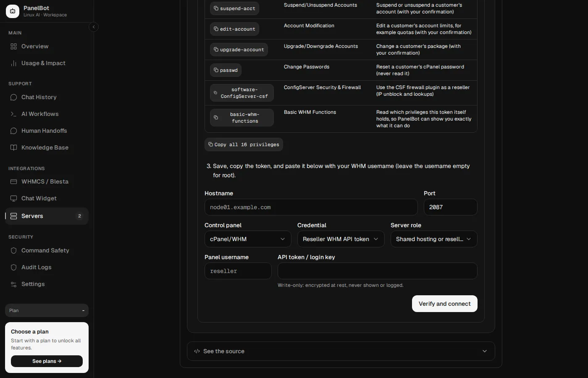Collapse the sidebar with the chevron button
This screenshot has height=378, width=588.
pyautogui.click(x=94, y=27)
